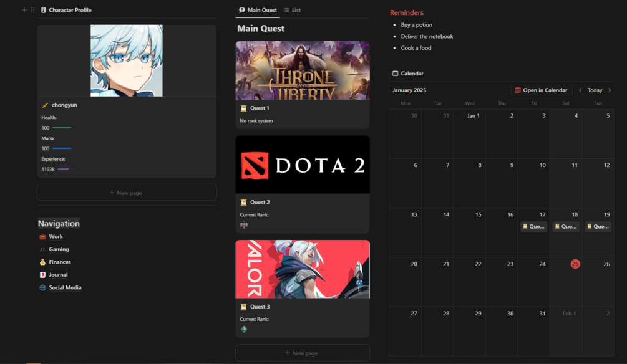The image size is (627, 364).
Task: Open the Gaming navigation link
Action: (x=59, y=249)
